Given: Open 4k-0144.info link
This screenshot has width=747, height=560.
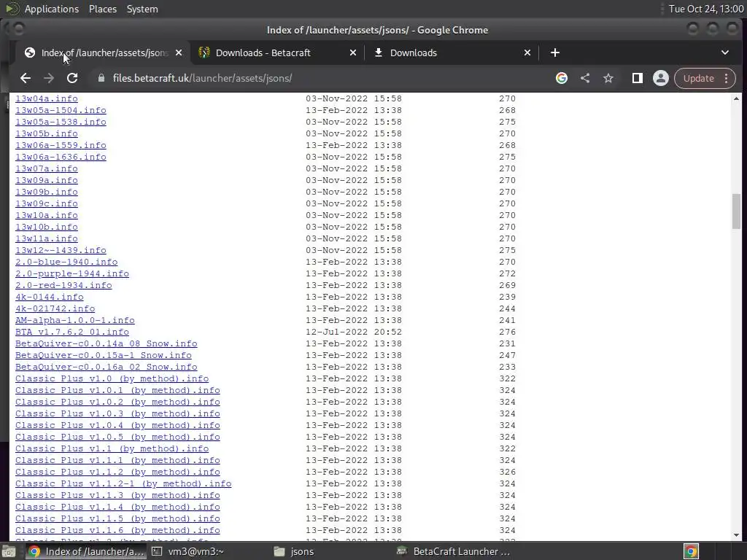Looking at the screenshot, I should click(x=49, y=297).
